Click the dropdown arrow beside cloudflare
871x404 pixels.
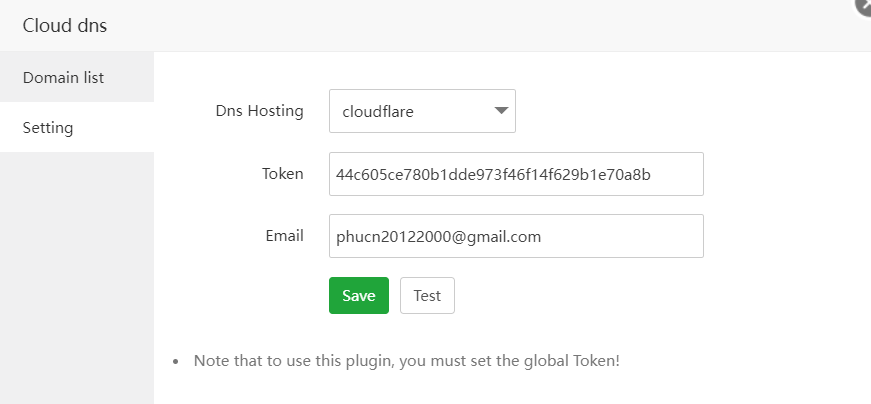[501, 111]
